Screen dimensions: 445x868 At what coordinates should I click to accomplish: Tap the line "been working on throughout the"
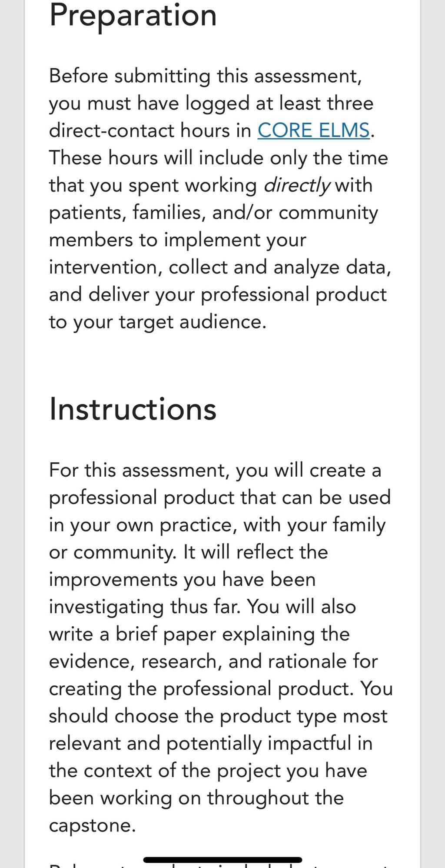(x=196, y=798)
